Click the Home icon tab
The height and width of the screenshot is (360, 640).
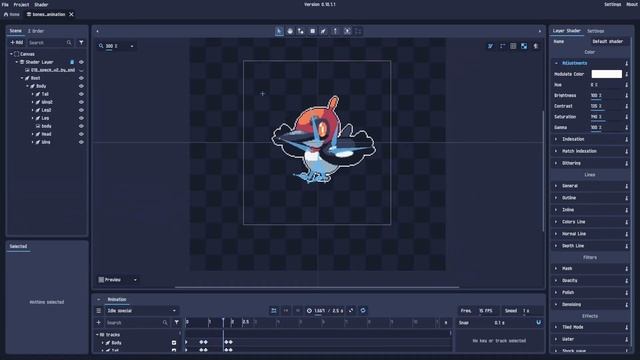coord(11,14)
